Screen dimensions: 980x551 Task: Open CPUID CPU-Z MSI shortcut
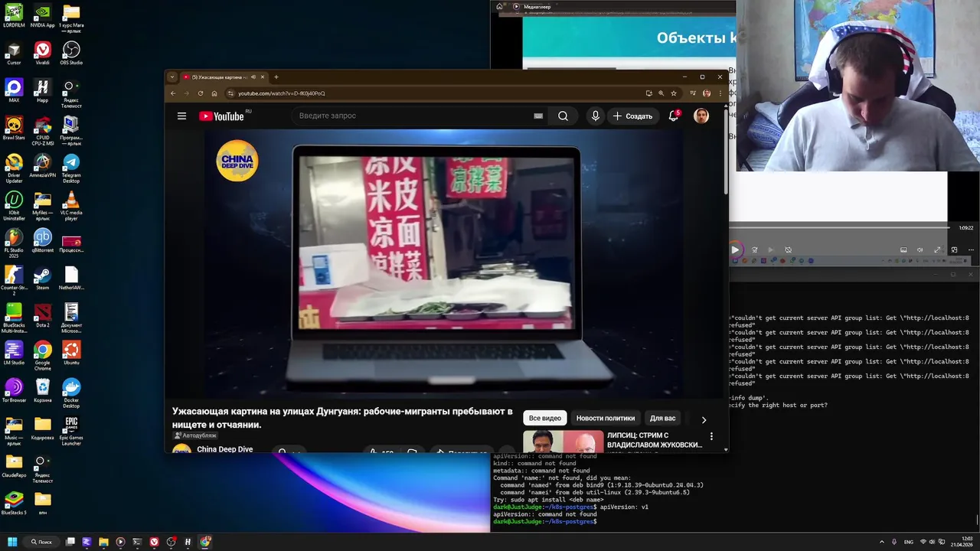43,131
